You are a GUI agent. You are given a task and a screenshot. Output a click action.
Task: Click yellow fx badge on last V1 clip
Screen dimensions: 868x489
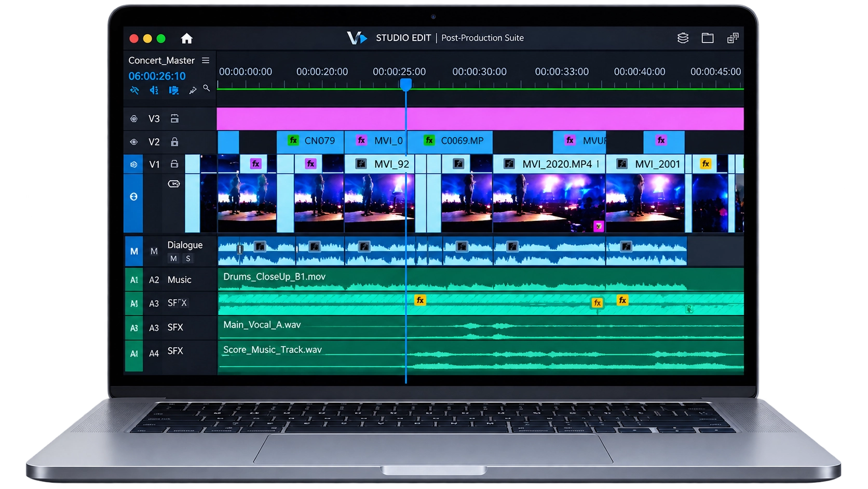click(706, 164)
